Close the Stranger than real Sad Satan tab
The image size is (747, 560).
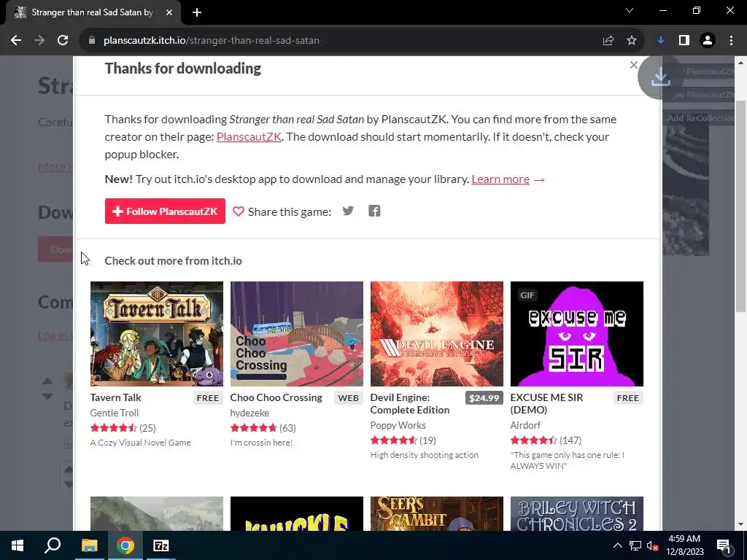pos(169,12)
